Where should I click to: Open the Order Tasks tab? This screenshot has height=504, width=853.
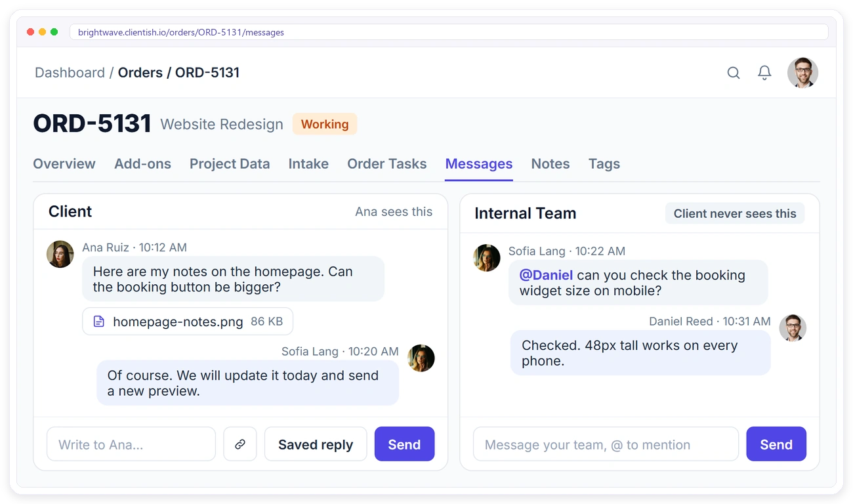point(387,164)
